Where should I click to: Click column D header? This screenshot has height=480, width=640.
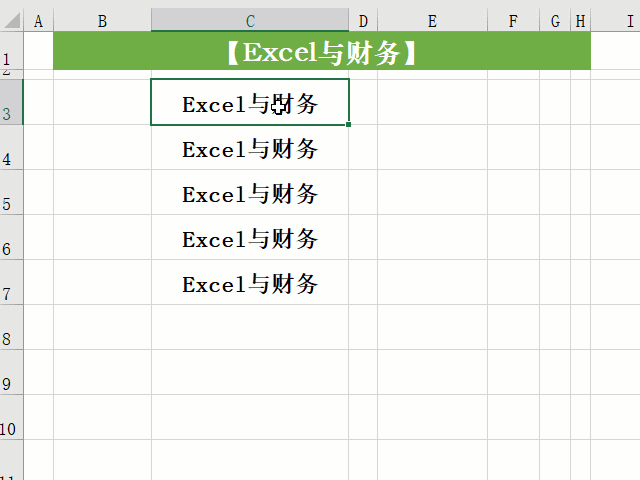tap(363, 21)
